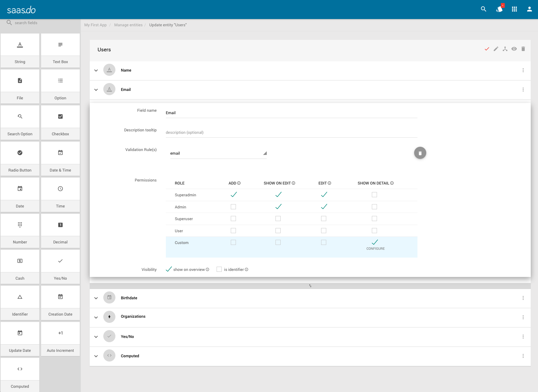Screen dimensions: 538x392
Task: Click the delete trash icon for Users entity
Action: [x=523, y=49]
